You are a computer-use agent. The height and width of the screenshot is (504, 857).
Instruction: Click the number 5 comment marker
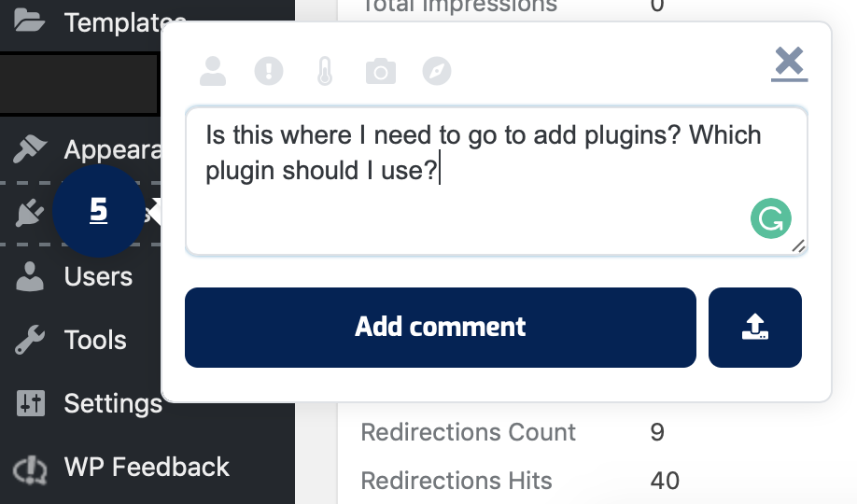[98, 211]
